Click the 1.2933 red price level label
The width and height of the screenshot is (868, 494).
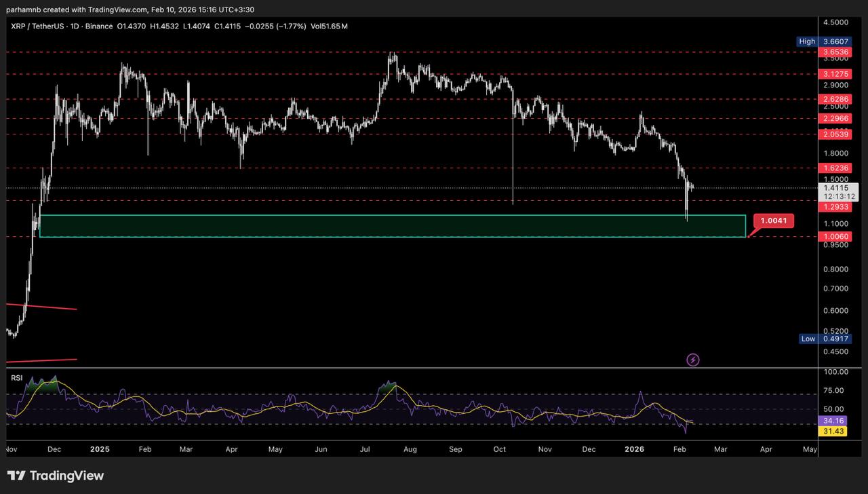pyautogui.click(x=833, y=207)
